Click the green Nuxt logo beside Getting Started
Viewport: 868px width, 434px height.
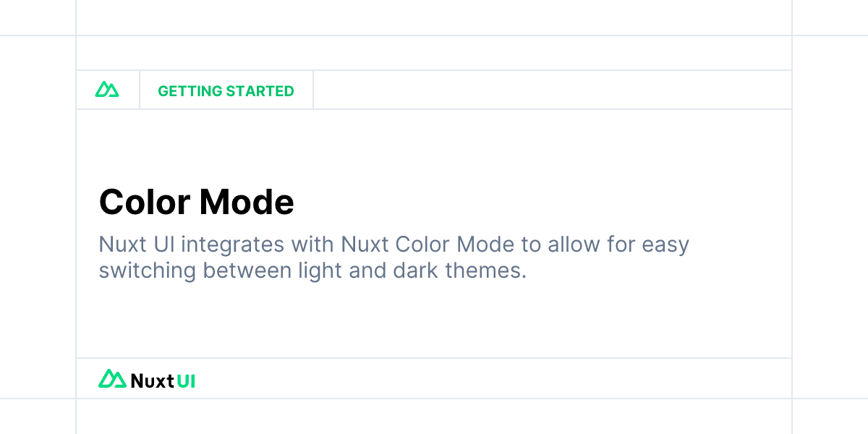(x=107, y=90)
